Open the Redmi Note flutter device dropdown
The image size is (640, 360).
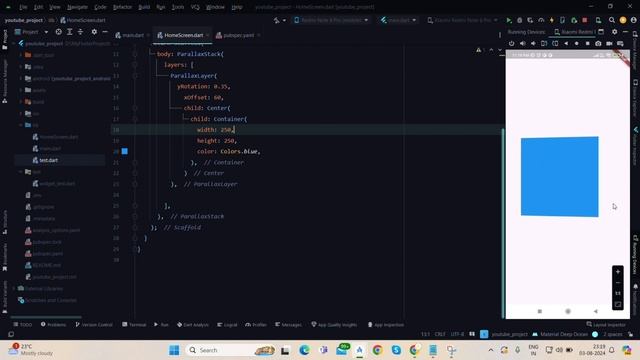tap(331, 20)
